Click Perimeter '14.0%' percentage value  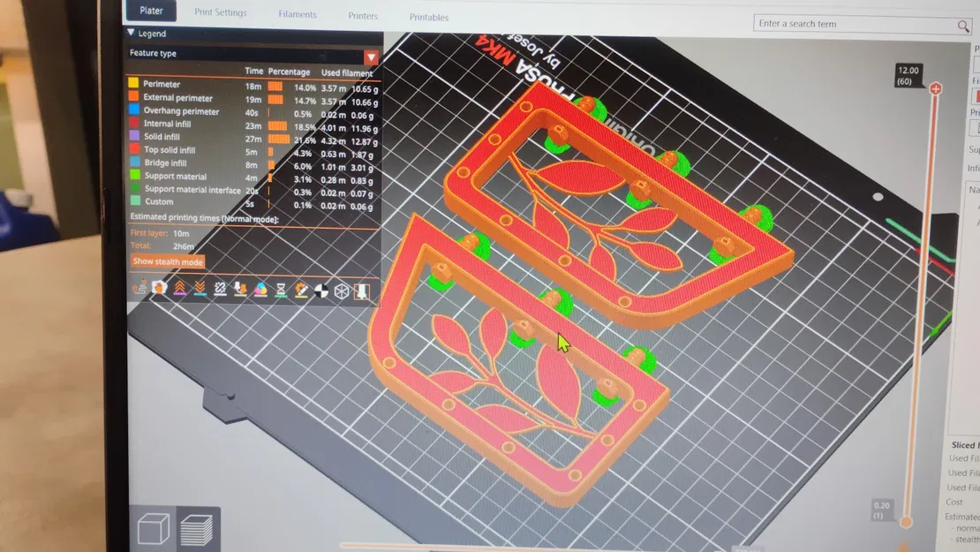(x=305, y=88)
